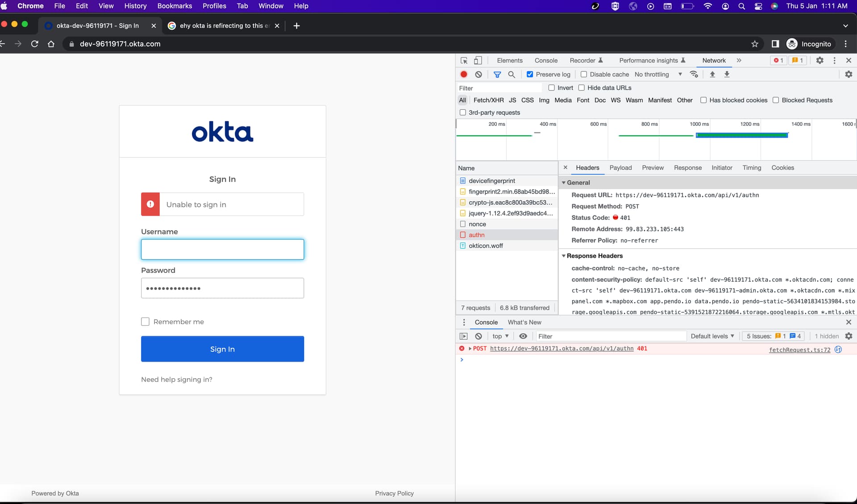Stop recording network log

(464, 74)
